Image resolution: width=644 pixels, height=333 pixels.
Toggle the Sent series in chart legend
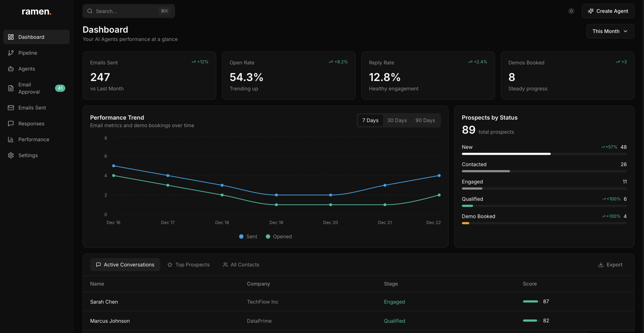248,237
